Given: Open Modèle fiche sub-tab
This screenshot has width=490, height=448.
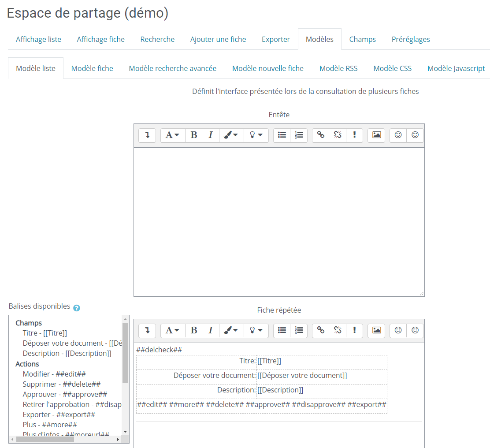Looking at the screenshot, I should [92, 68].
